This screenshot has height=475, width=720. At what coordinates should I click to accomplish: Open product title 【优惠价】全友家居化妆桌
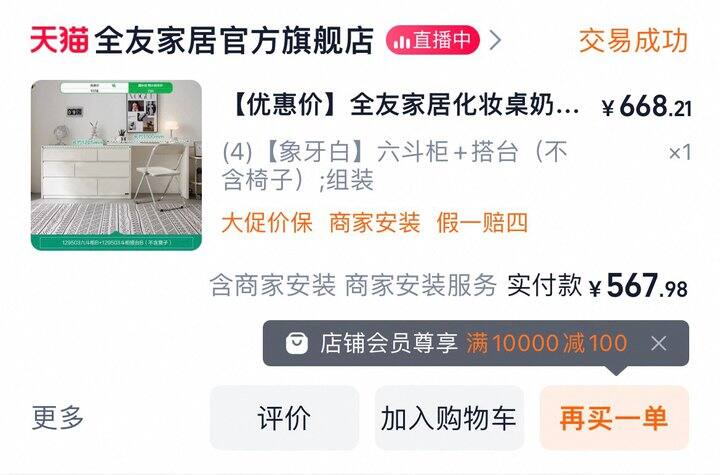(406, 105)
